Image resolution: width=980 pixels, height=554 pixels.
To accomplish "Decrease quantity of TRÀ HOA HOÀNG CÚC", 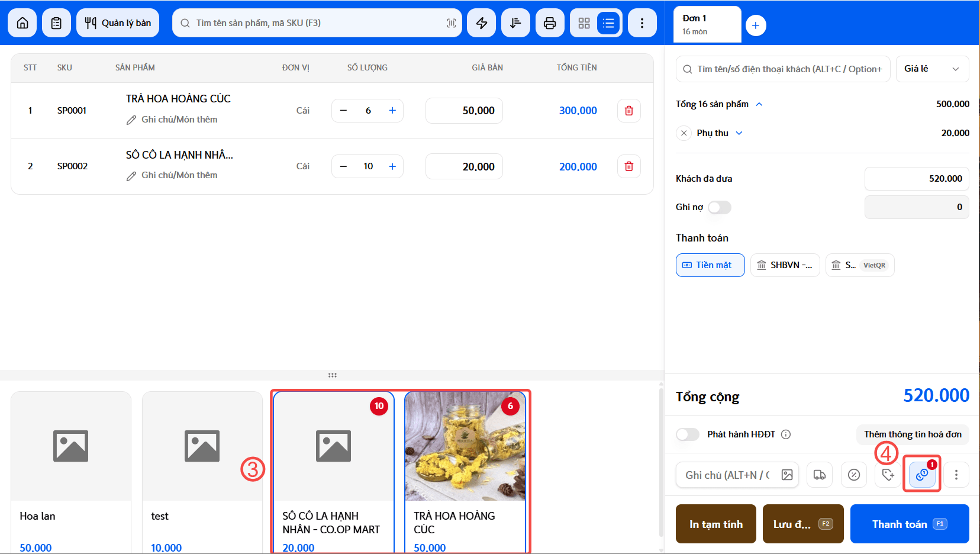I will coord(343,111).
